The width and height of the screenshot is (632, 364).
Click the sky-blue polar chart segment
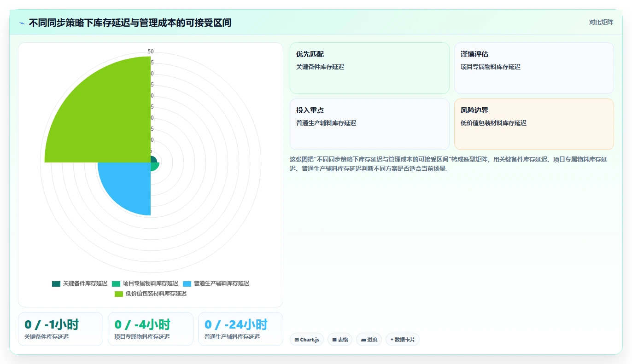coord(129,184)
